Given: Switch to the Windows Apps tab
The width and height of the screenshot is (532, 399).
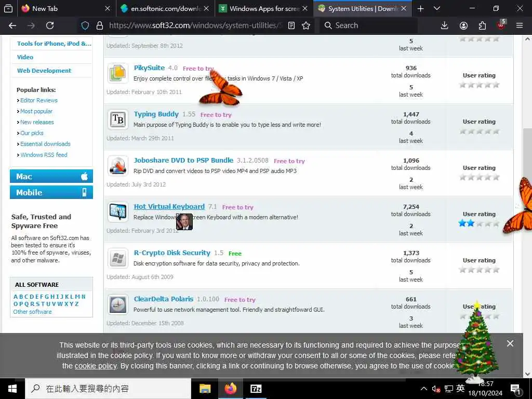Looking at the screenshot, I should (264, 8).
